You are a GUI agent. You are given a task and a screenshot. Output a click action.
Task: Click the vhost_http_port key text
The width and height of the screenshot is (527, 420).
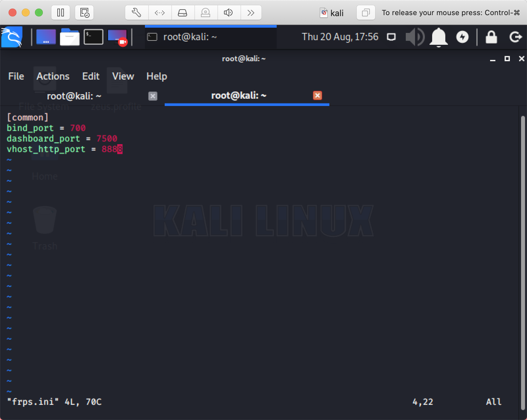(46, 149)
